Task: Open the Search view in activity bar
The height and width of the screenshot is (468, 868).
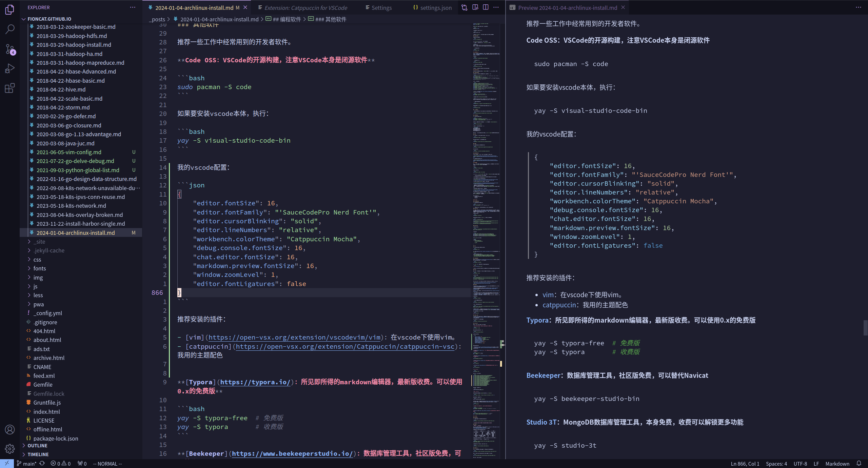Action: point(10,29)
